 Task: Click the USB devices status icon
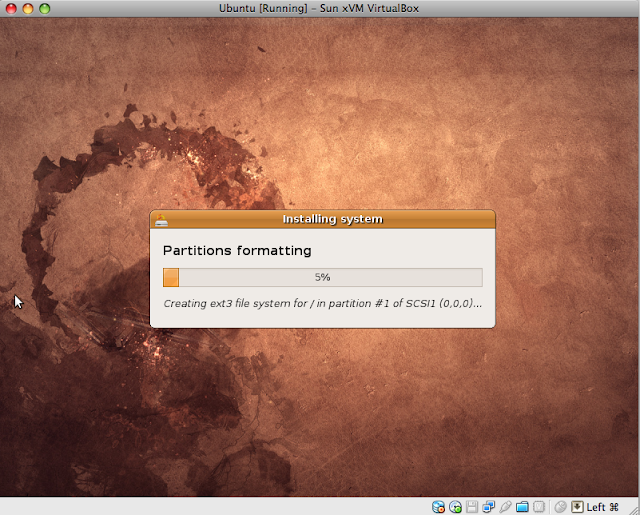click(x=505, y=507)
